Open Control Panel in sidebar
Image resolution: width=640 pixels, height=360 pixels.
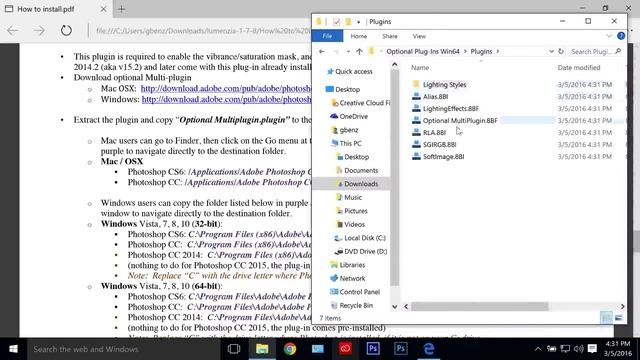[x=355, y=292]
